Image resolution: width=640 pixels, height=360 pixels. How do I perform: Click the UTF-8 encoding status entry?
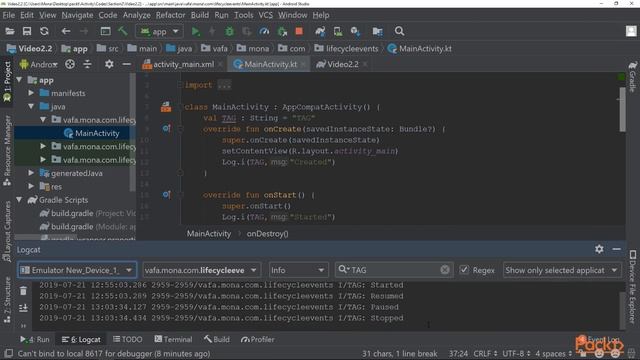[x=516, y=353]
